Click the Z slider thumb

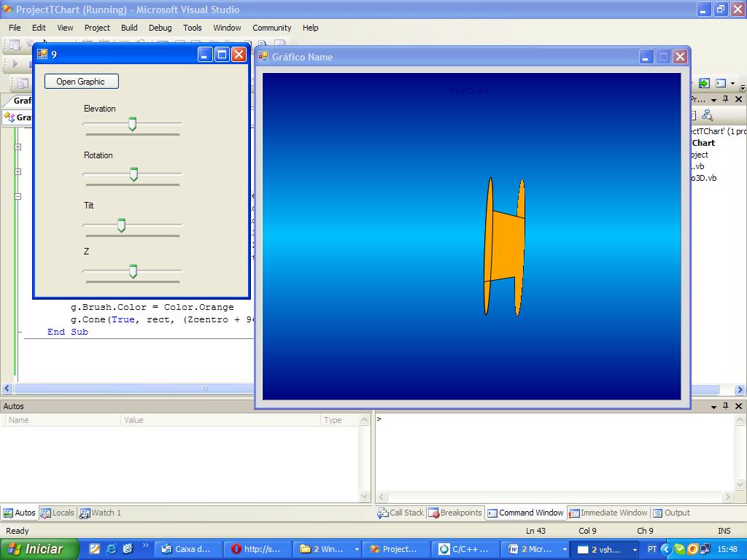pyautogui.click(x=133, y=271)
